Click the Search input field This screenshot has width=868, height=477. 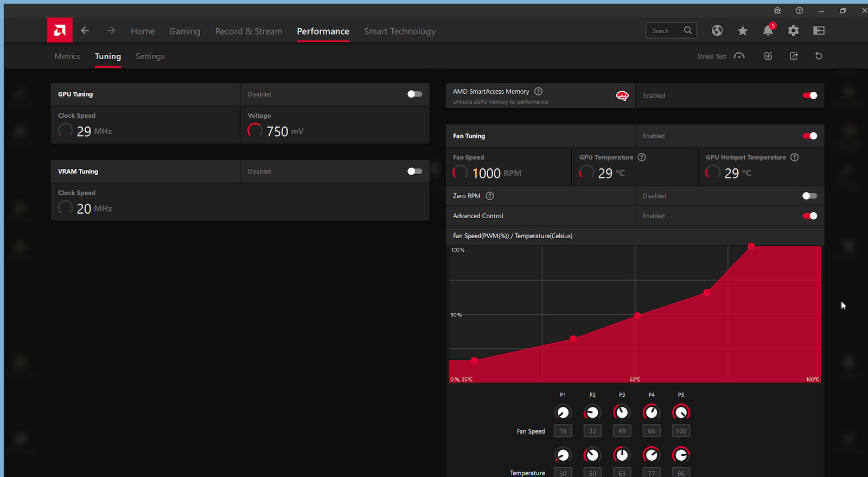point(671,30)
